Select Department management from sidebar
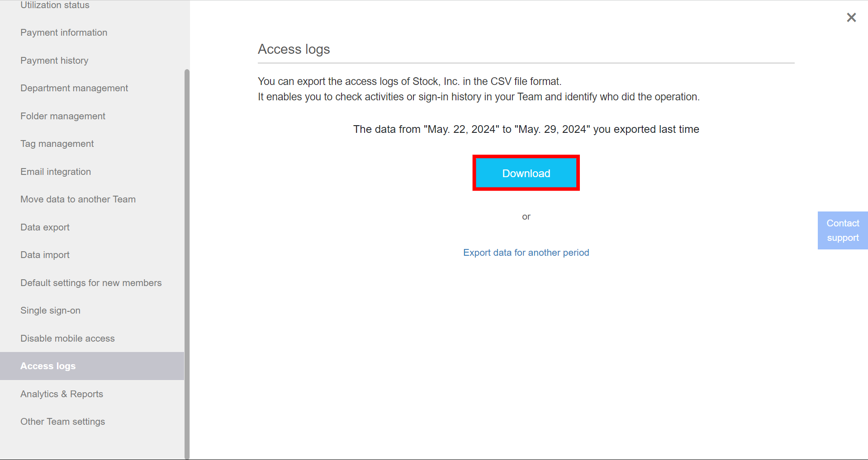The width and height of the screenshot is (868, 460). coord(74,88)
